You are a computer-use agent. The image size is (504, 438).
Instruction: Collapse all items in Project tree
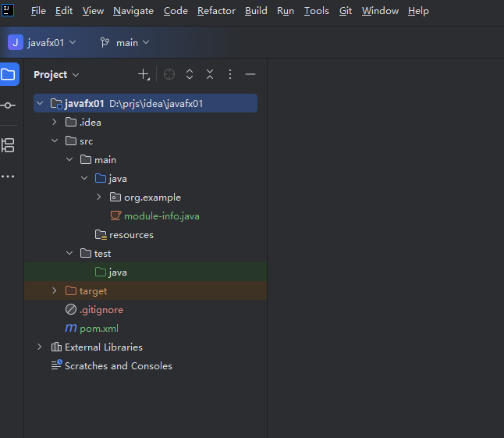(210, 74)
